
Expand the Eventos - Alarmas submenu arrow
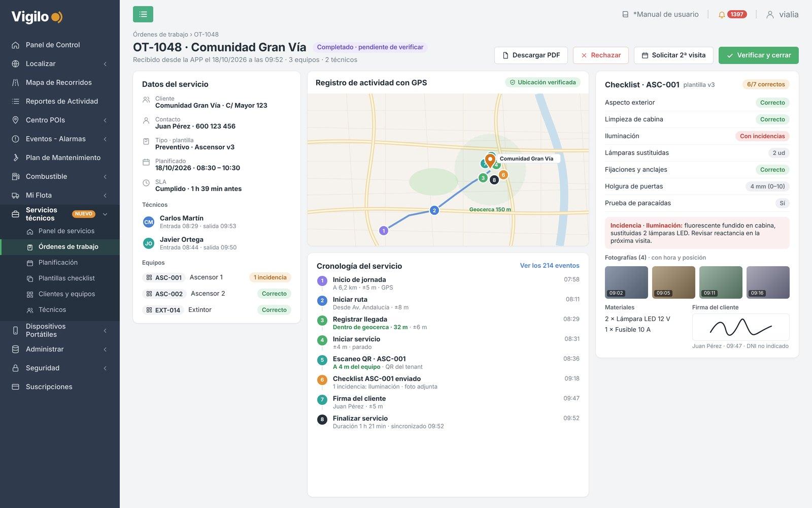click(105, 139)
